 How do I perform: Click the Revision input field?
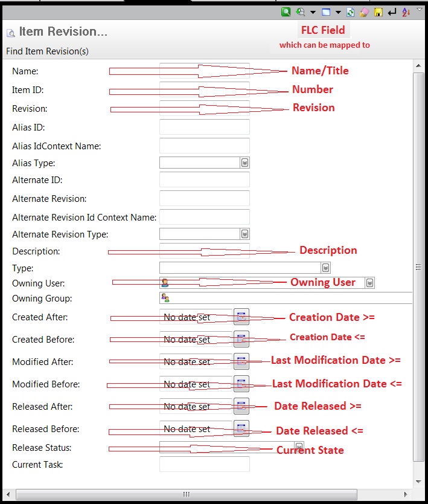tap(205, 108)
